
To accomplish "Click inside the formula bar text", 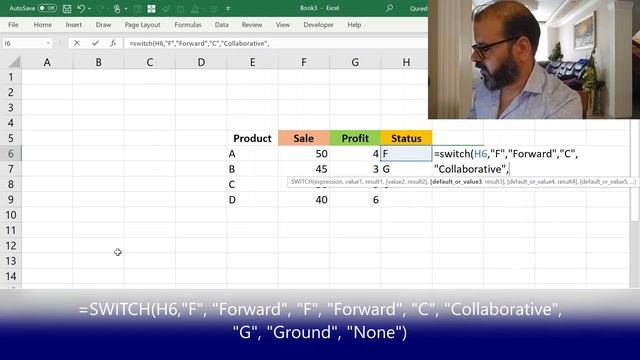I will (199, 43).
